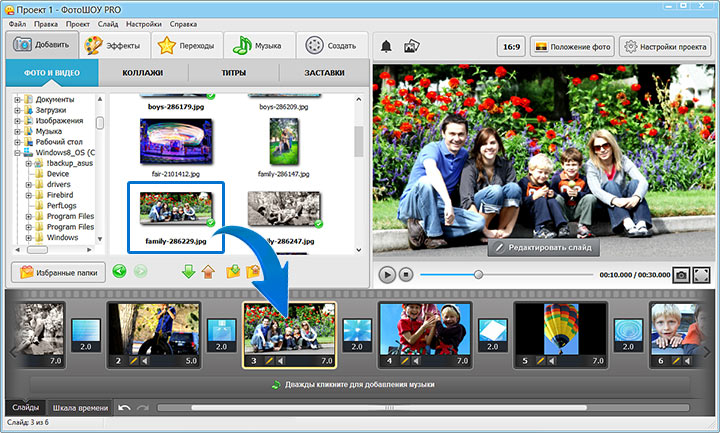Image resolution: width=720 pixels, height=433 pixels.
Task: Toggle the 16:9 aspect ratio button
Action: (509, 46)
